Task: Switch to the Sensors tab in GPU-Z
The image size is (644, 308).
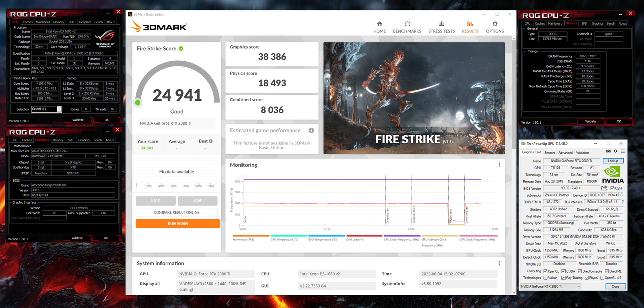Action: pyautogui.click(x=550, y=152)
